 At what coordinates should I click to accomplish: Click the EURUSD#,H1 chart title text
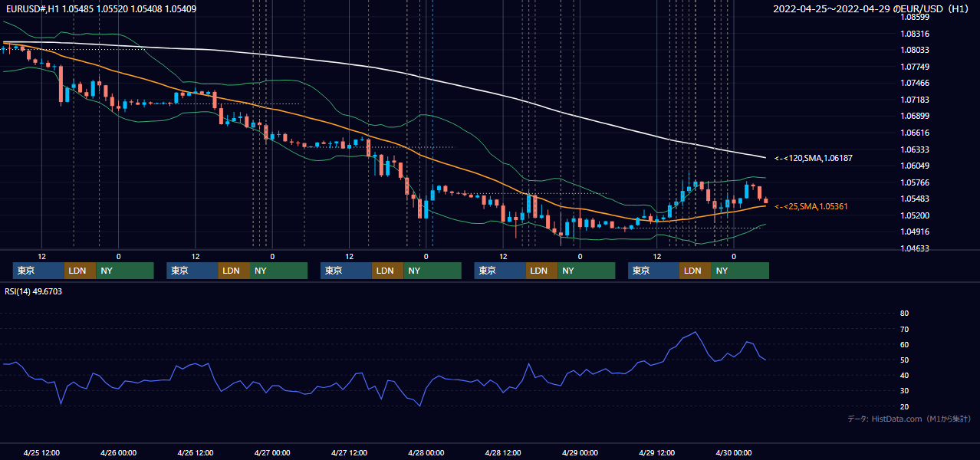coord(100,9)
